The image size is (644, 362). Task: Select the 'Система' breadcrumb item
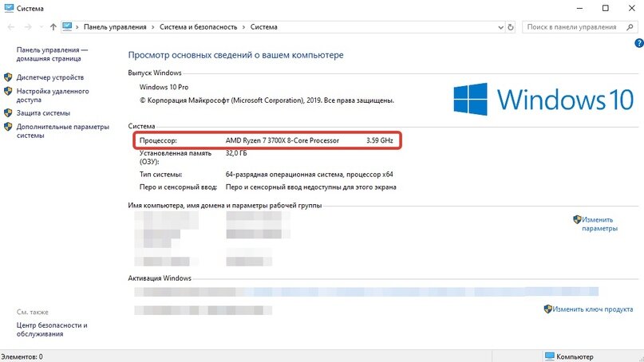click(x=263, y=27)
